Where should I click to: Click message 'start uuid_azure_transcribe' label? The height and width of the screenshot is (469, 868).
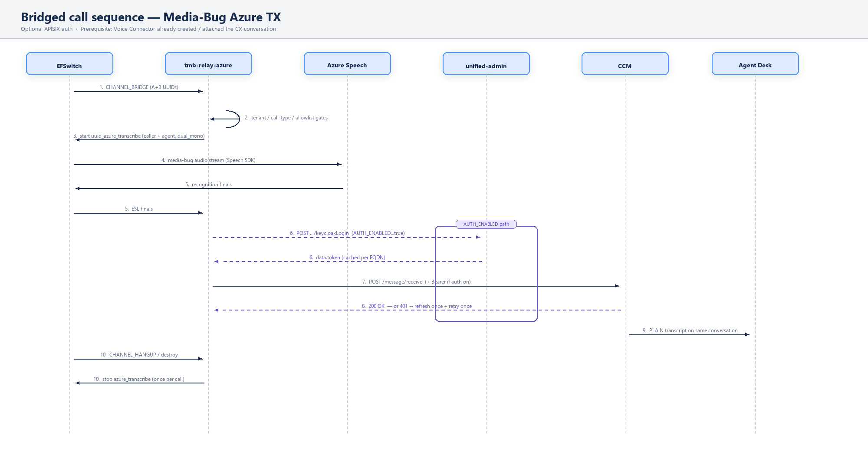[139, 136]
